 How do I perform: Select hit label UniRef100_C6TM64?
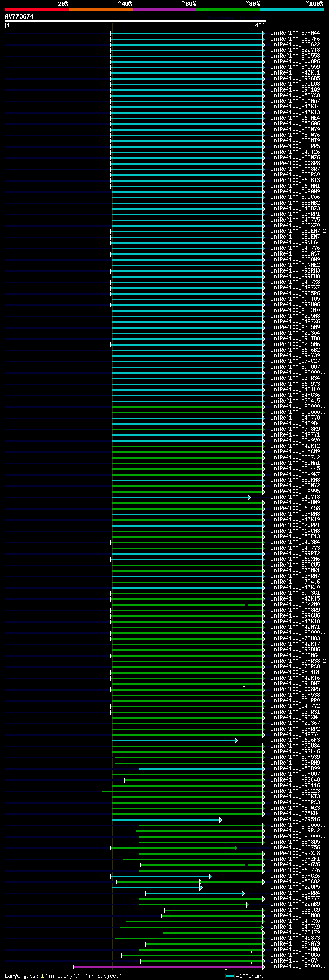(x=295, y=655)
